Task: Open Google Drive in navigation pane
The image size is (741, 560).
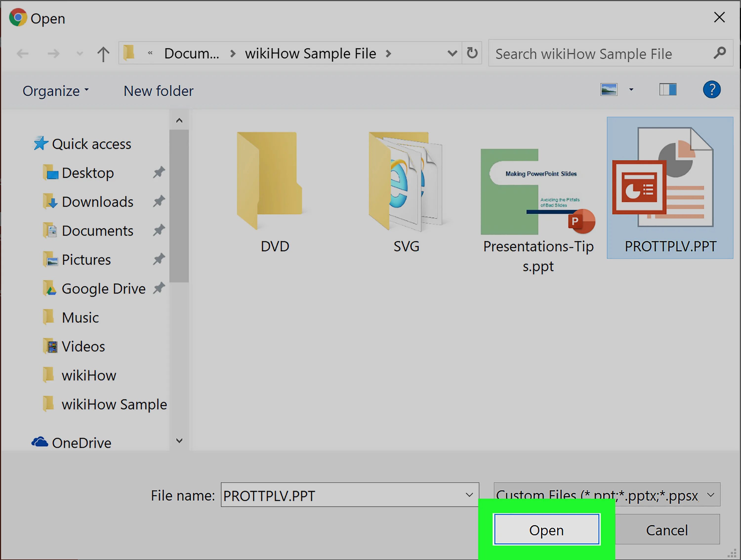Action: coord(103,289)
